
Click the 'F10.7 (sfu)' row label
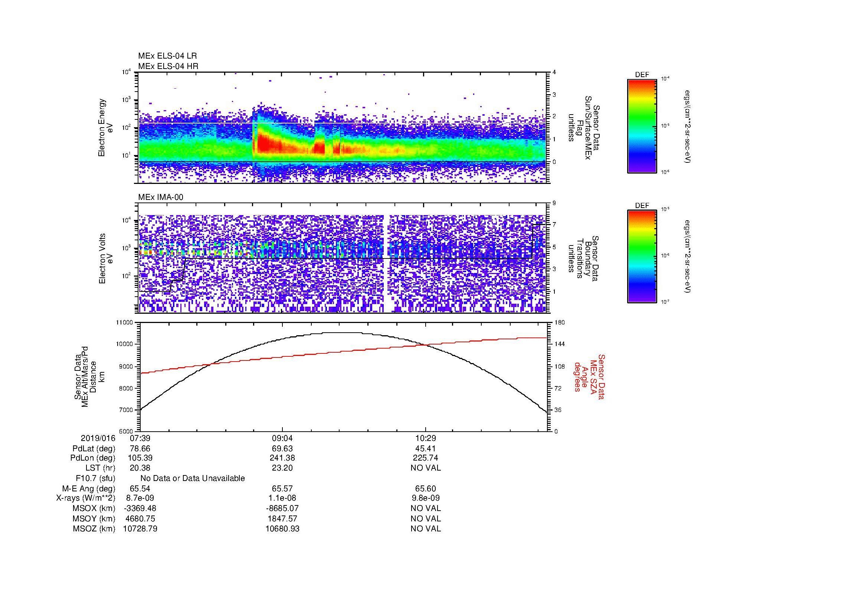click(95, 478)
